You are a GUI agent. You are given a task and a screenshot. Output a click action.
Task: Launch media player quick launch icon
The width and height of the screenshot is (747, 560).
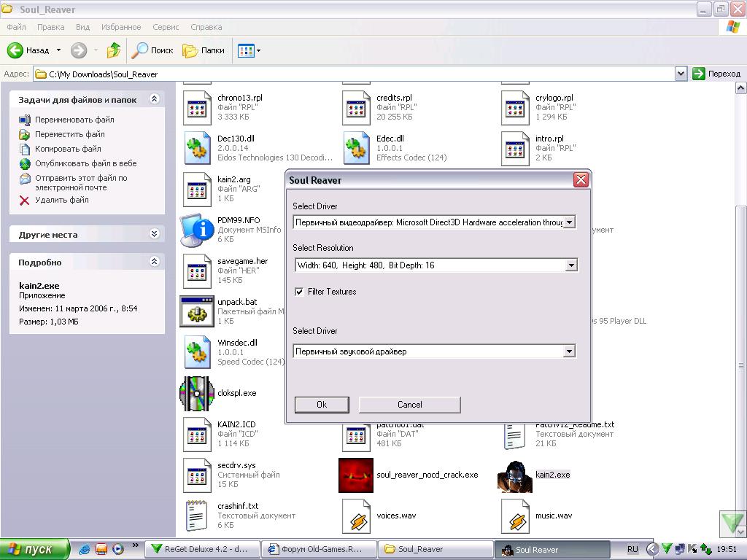pos(117,549)
